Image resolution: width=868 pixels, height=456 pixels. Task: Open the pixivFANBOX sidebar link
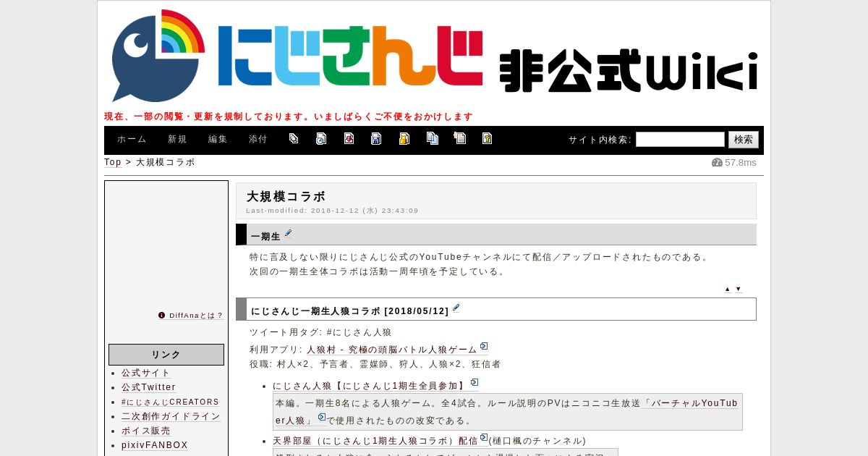pos(155,445)
